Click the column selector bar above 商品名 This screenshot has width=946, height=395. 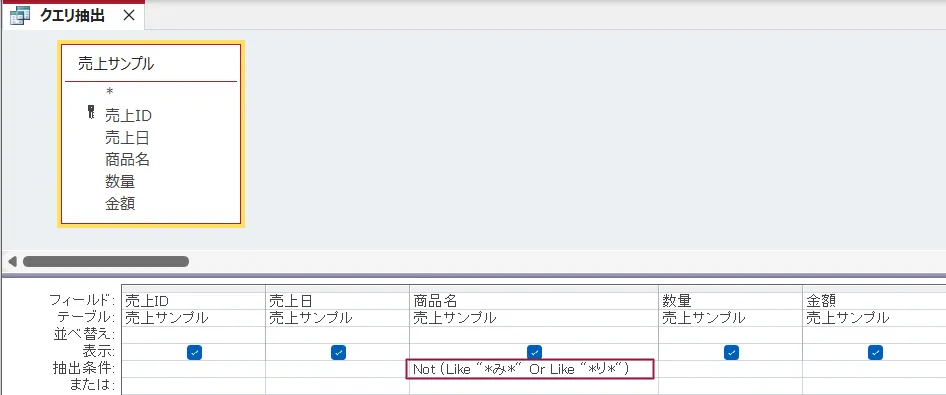pos(534,288)
